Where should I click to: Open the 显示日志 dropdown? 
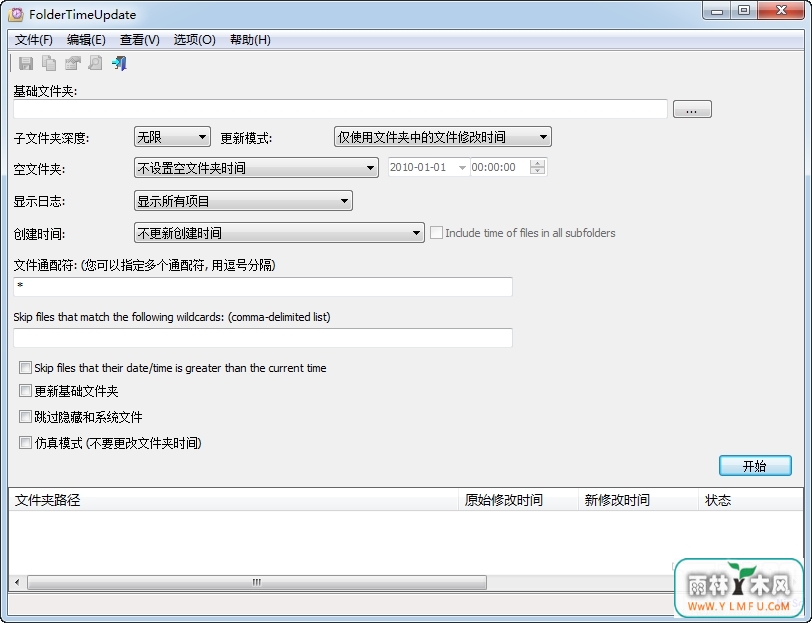pos(243,201)
